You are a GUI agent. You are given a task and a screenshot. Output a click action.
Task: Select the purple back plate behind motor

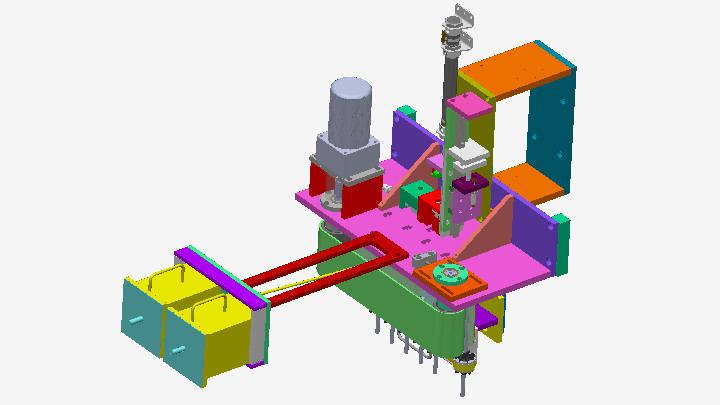click(x=410, y=143)
